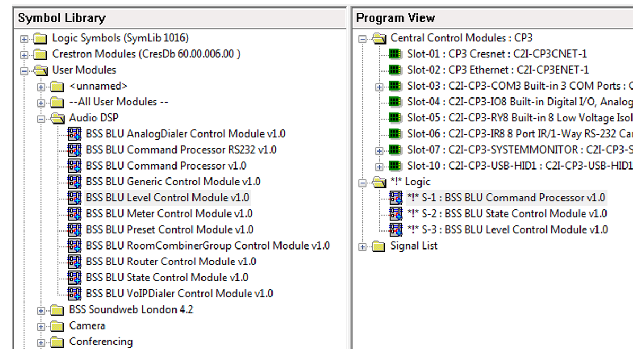Collapse the User Modules folder
Viewport: 641px width, 364px height.
pos(24,70)
